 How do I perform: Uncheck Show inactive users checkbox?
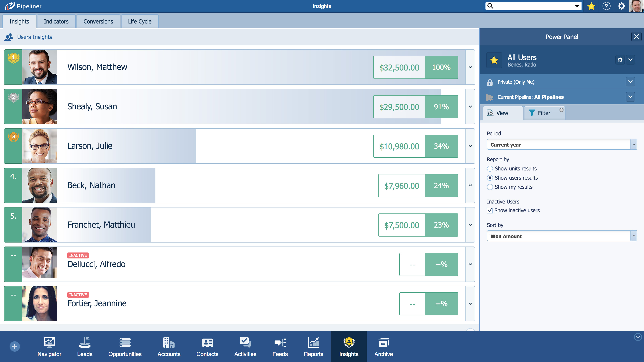[x=490, y=210]
